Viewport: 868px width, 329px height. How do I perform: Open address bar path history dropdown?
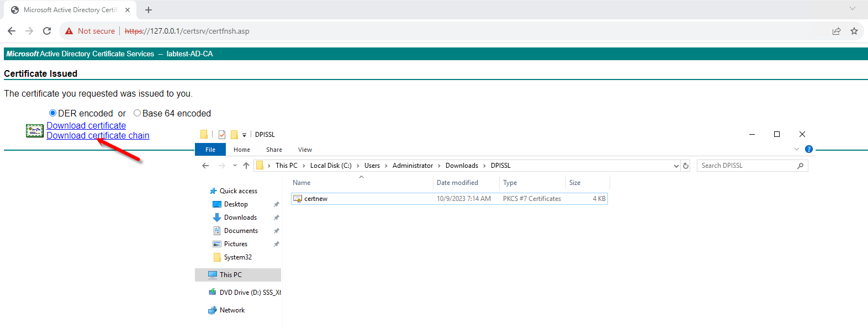pyautogui.click(x=676, y=166)
